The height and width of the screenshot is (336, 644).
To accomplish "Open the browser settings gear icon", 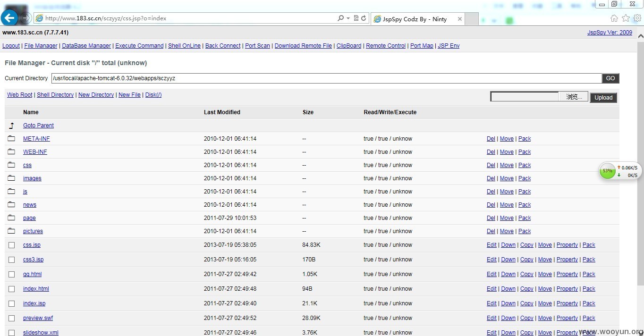I will [x=637, y=18].
